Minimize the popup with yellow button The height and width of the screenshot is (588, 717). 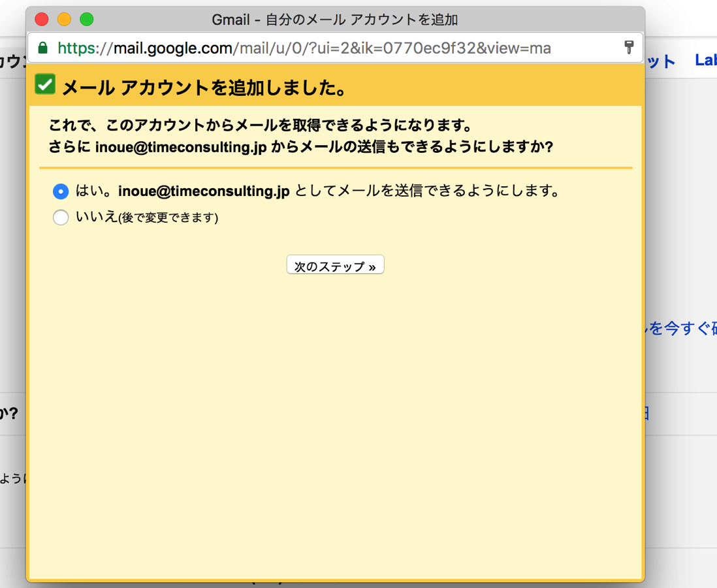[64, 19]
